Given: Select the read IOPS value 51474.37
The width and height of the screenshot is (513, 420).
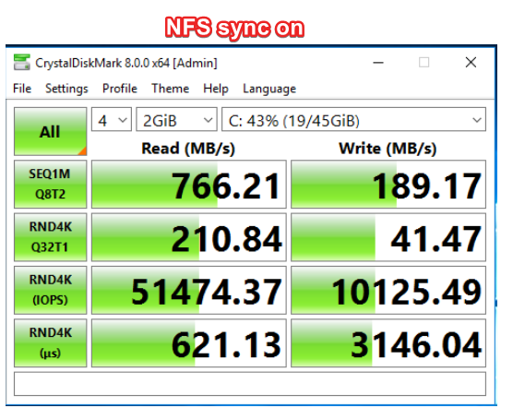Looking at the screenshot, I should [x=189, y=291].
